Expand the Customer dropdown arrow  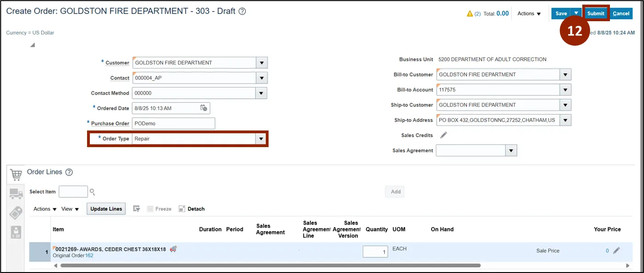tap(261, 63)
